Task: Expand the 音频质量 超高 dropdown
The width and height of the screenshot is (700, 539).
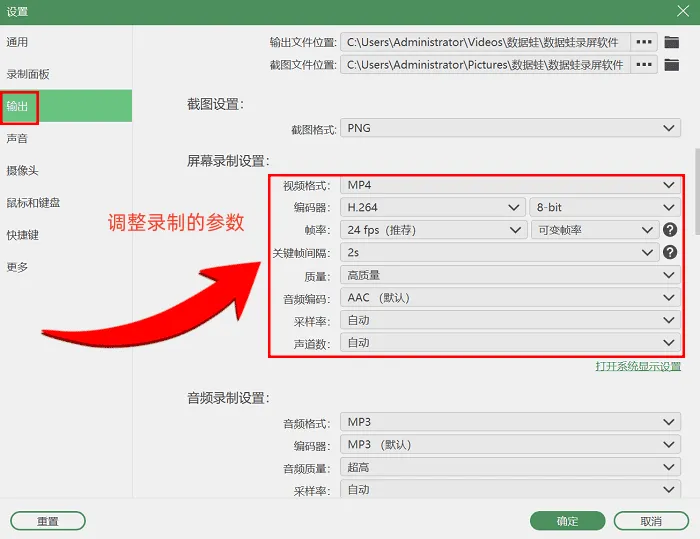Action: tap(510, 467)
